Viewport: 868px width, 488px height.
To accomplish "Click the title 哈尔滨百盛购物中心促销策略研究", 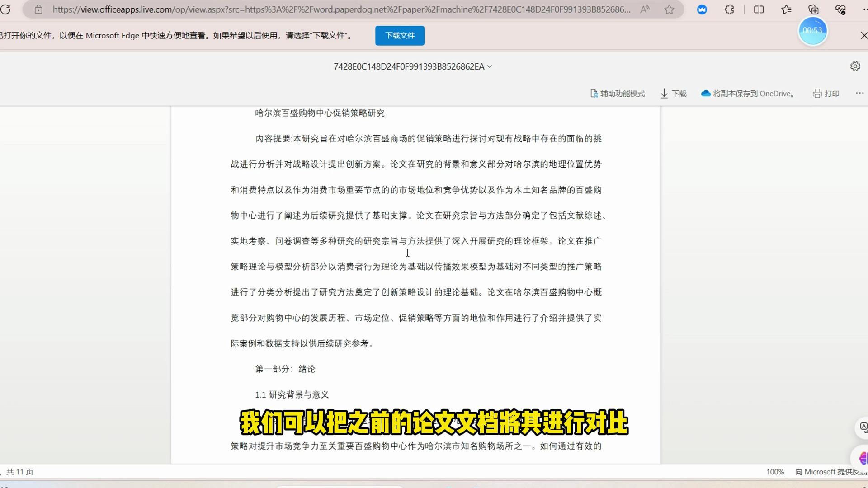I will [x=320, y=113].
